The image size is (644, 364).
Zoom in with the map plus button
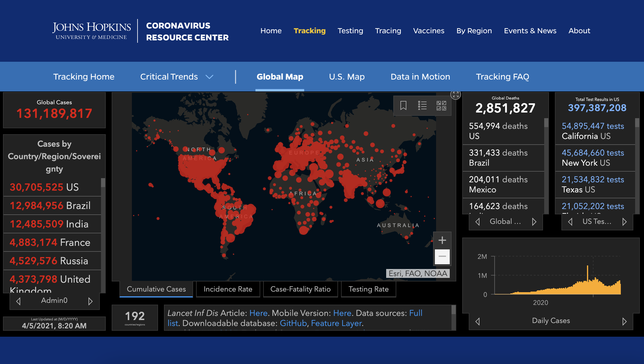[x=442, y=240]
